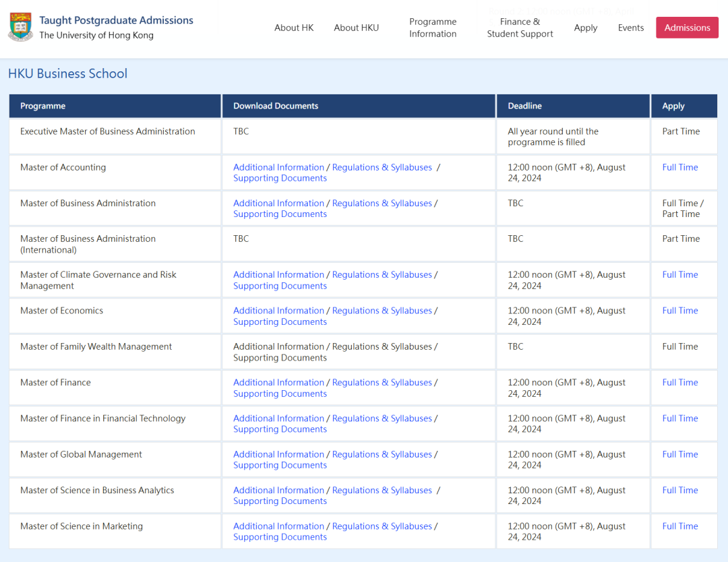Apply Full Time for Science in Business Analytics
Image resolution: width=728 pixels, height=562 pixels.
[x=679, y=491]
